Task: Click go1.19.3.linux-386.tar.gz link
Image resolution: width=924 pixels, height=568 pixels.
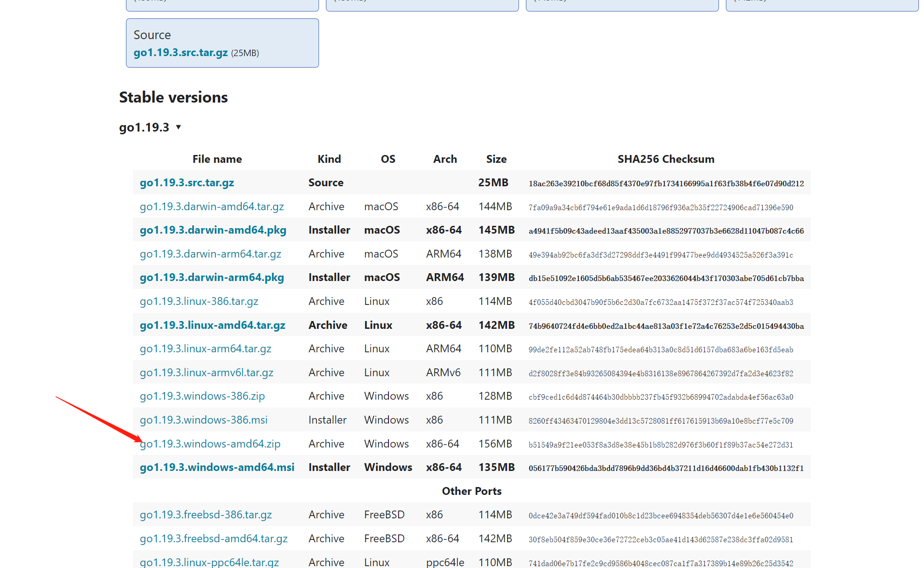Action: (x=199, y=301)
